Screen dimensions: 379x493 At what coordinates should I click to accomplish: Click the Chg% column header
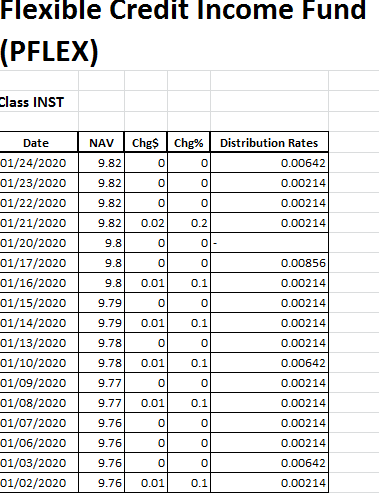(x=189, y=143)
